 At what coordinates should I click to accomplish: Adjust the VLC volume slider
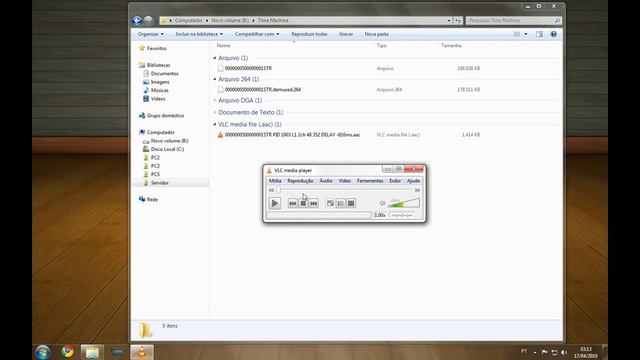pos(404,203)
